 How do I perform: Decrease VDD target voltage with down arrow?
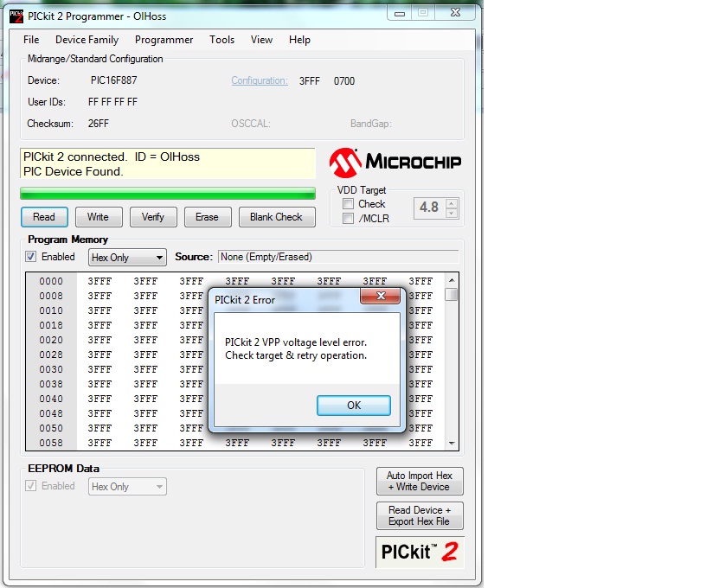coord(452,214)
